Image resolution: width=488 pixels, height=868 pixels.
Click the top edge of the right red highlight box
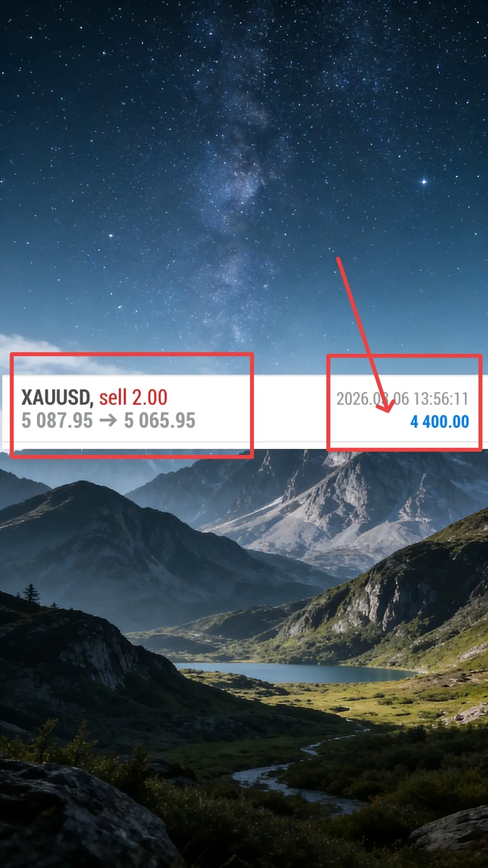pyautogui.click(x=404, y=356)
